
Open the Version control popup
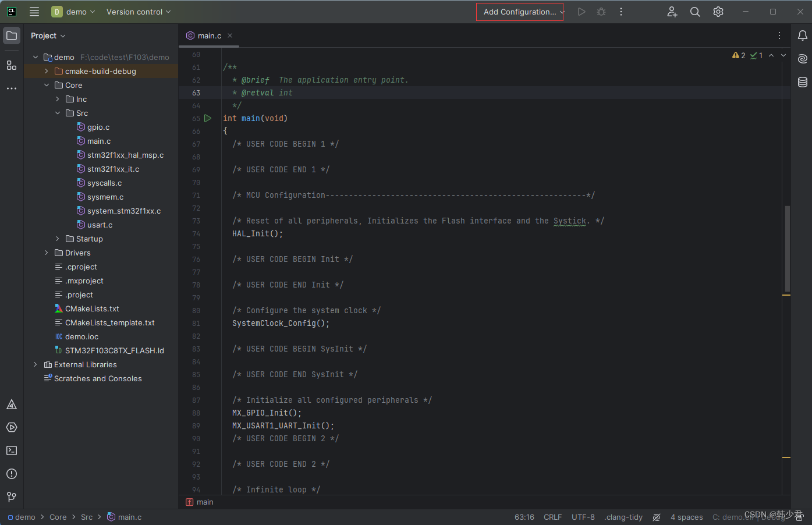(x=135, y=11)
